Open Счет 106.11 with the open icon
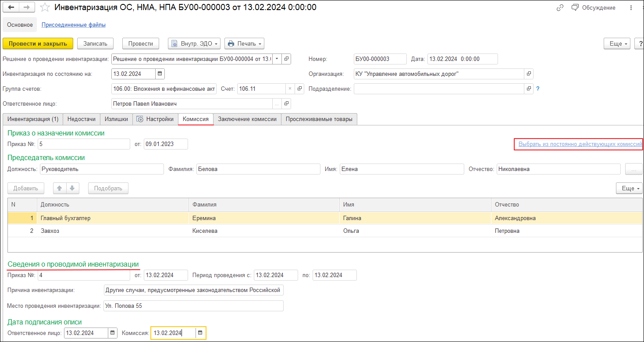The image size is (644, 342). pyautogui.click(x=299, y=89)
